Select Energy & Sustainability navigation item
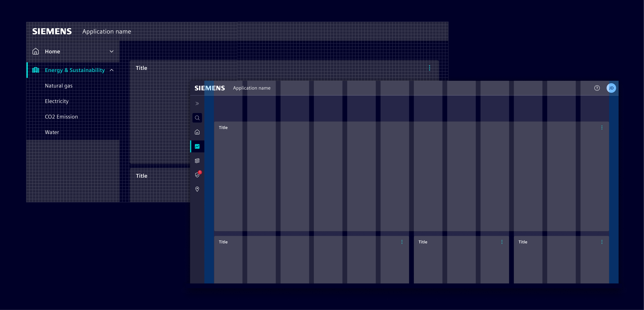 tap(73, 70)
